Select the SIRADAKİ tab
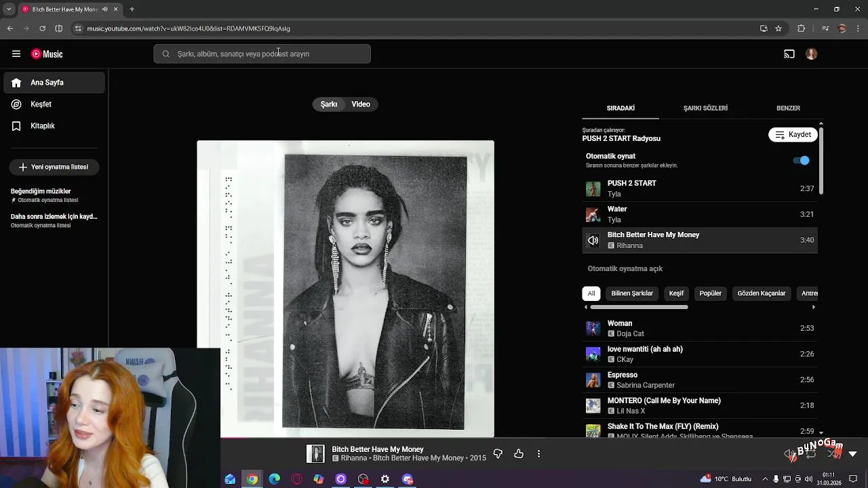 coord(620,108)
